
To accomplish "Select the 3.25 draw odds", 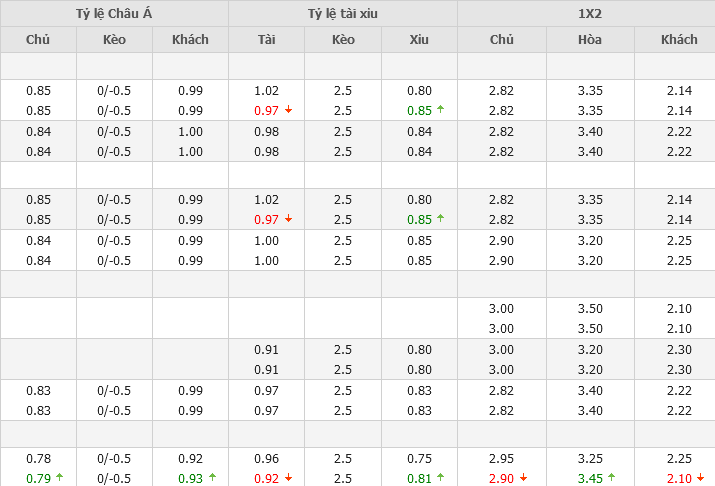I will point(590,459).
